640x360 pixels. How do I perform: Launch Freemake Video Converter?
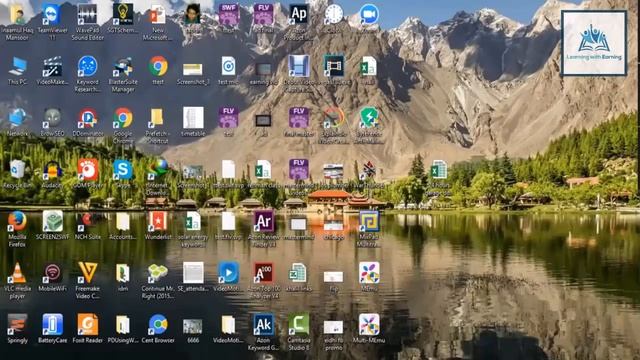click(87, 273)
